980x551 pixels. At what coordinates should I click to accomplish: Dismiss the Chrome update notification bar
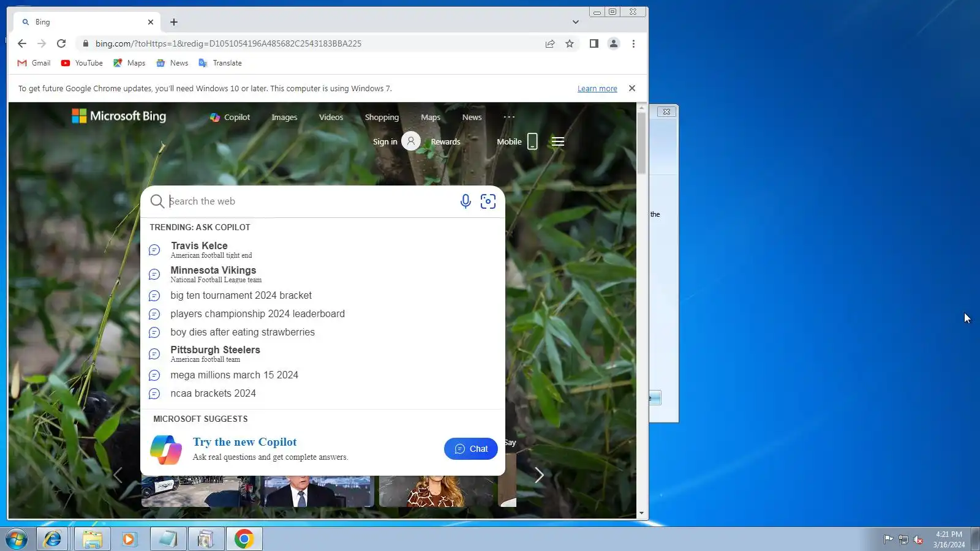632,88
